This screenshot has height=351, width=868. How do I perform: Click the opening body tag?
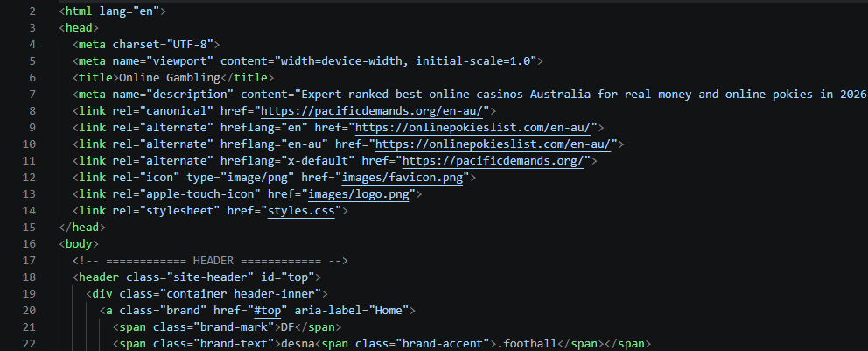click(x=79, y=243)
